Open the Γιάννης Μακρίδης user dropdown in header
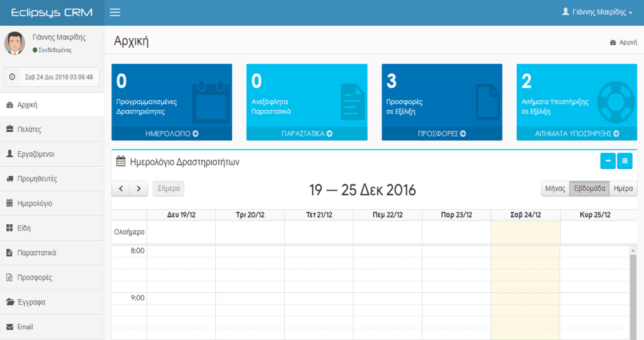This screenshot has width=644, height=340. pos(597,12)
